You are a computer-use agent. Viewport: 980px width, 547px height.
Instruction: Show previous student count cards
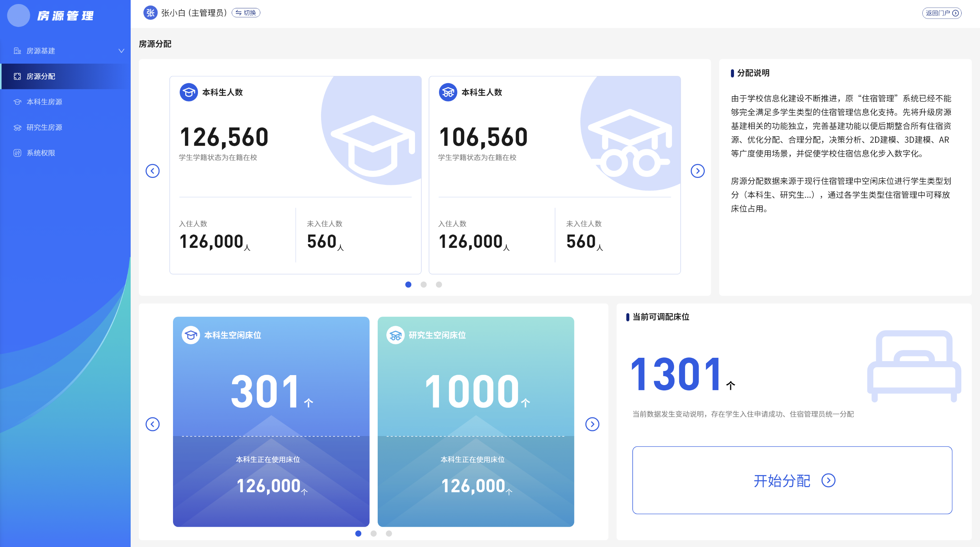pyautogui.click(x=153, y=171)
